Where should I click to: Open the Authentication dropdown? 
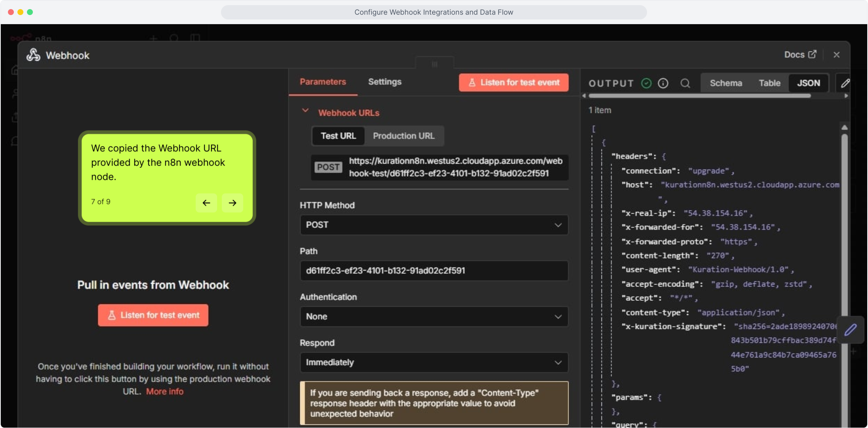tap(434, 317)
